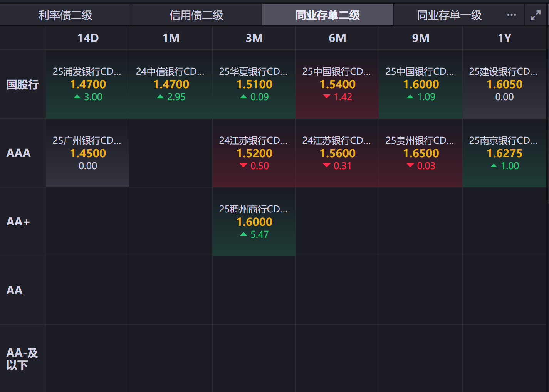Click the 1Y column header
Viewport: 549px width, 392px height.
tap(504, 38)
